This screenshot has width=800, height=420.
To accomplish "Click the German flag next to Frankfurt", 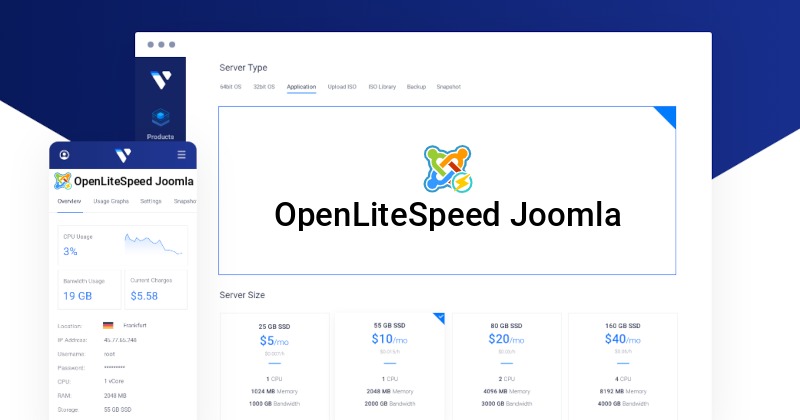I will coord(108,325).
